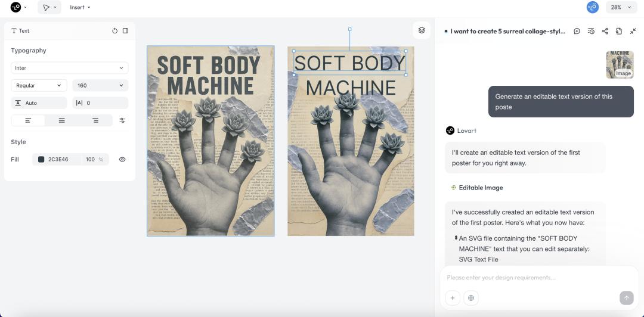
Task: Click the Editable Image link in chat
Action: click(481, 188)
